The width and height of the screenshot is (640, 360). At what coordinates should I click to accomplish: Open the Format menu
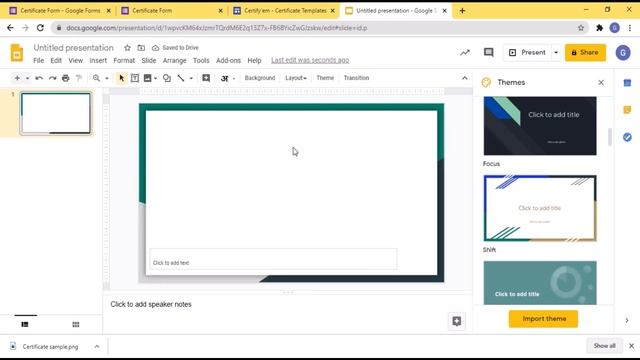pos(124,60)
